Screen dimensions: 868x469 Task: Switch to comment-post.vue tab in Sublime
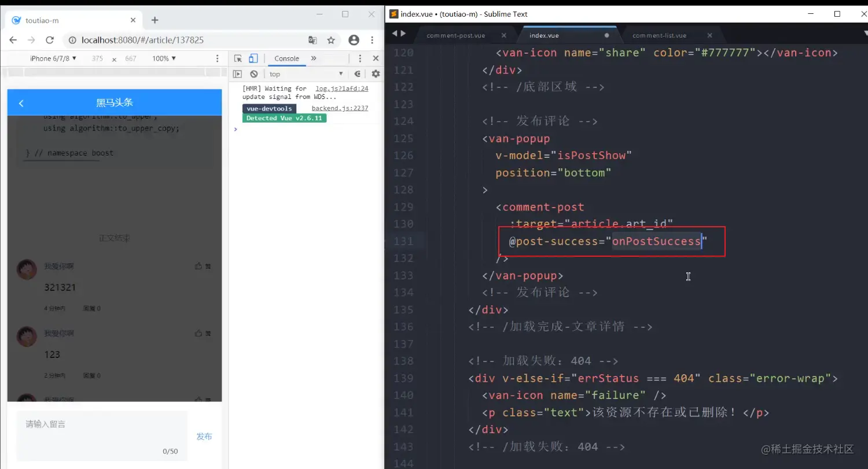(456, 35)
